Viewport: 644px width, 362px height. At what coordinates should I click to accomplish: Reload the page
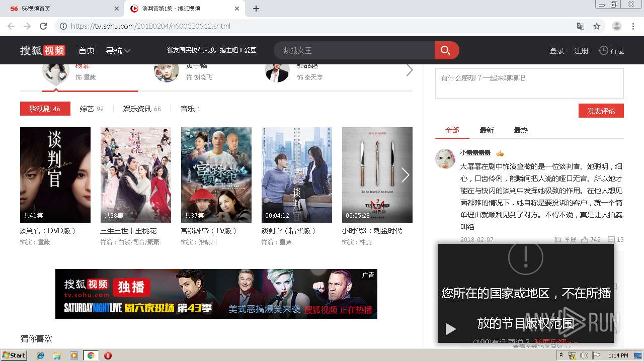pos(43,26)
